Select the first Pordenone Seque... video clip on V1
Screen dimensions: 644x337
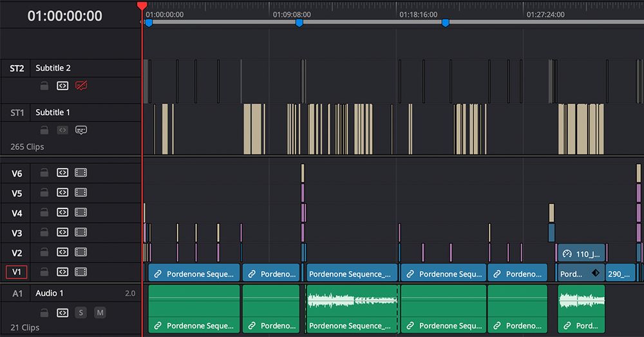click(x=194, y=273)
